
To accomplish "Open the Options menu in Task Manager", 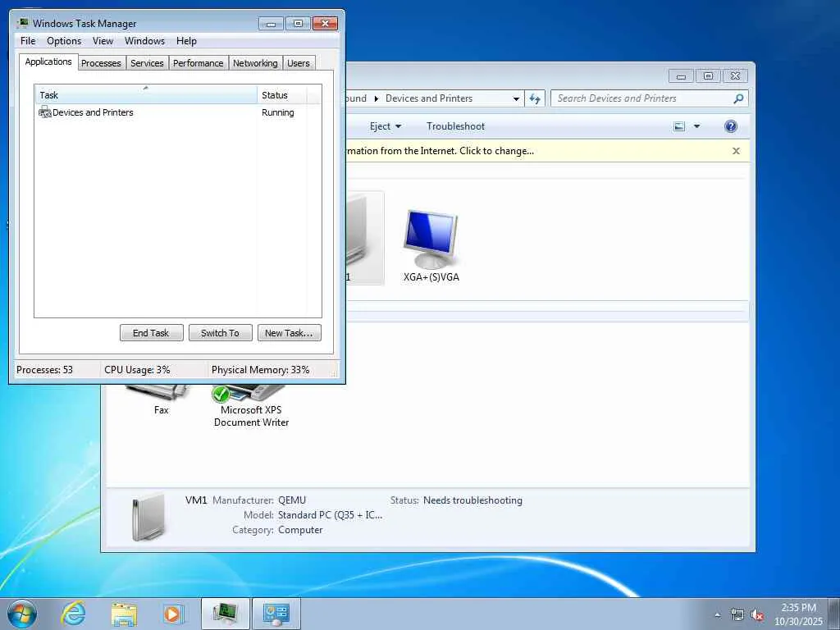I will tap(64, 41).
